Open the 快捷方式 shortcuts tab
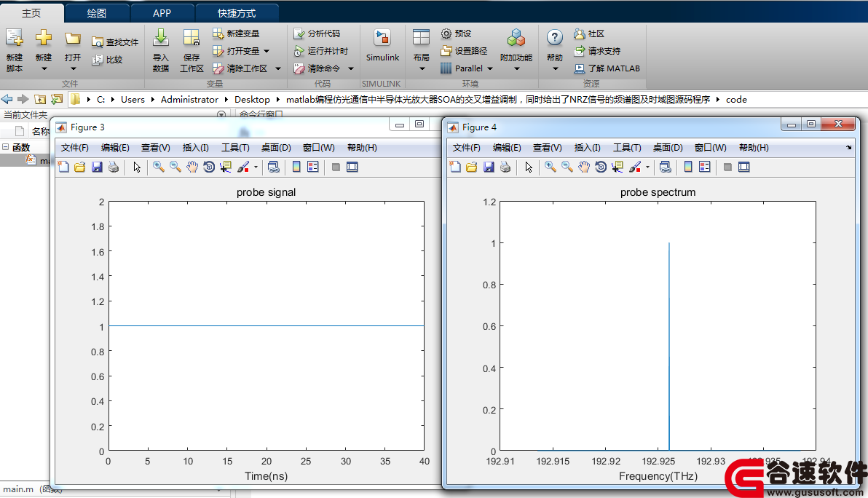Image resolution: width=868 pixels, height=498 pixels. [237, 13]
